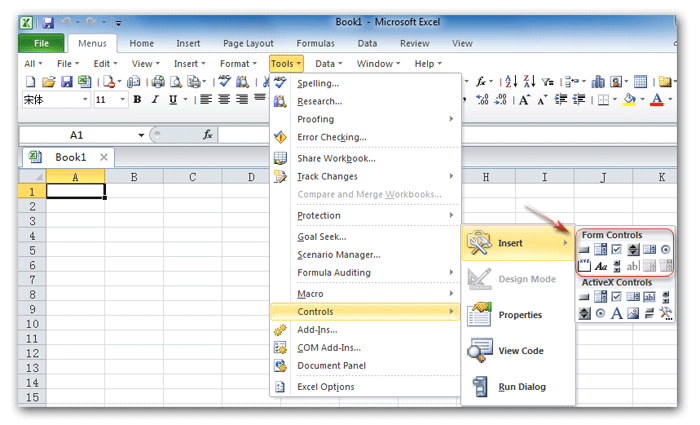Insert an ActiveX spin button
Image resolution: width=700 pixels, height=425 pixels.
coord(584,313)
